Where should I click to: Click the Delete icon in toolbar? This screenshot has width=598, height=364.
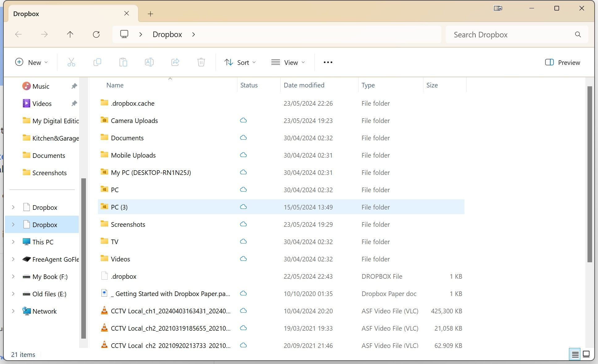[x=200, y=62]
